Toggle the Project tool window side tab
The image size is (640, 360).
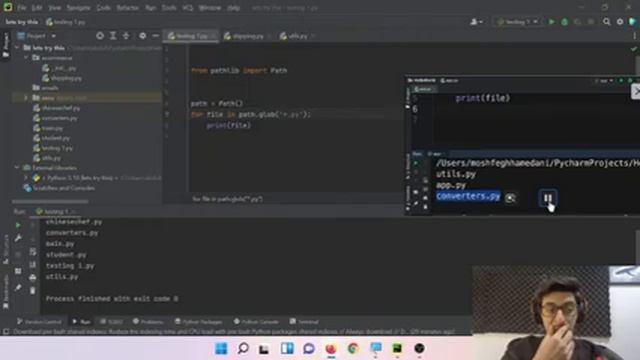click(5, 45)
